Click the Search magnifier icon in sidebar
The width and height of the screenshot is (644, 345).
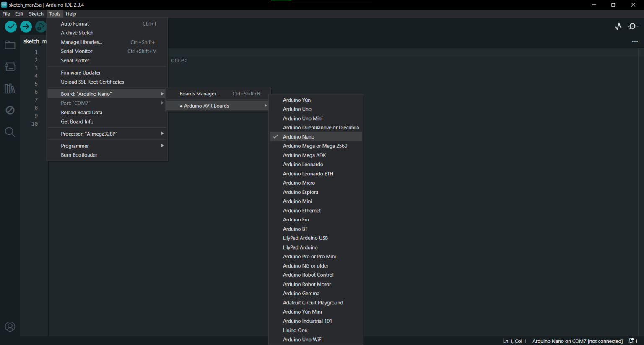tap(10, 132)
